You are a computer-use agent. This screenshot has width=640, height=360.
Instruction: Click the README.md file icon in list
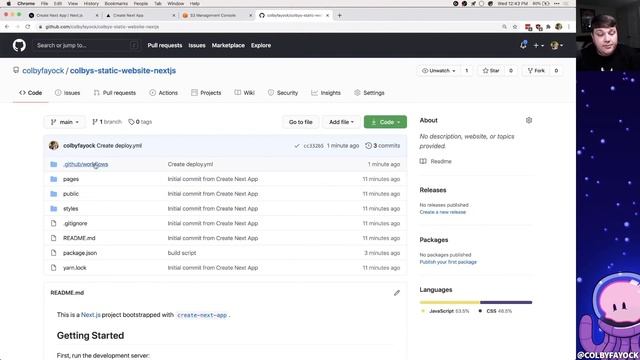(53, 238)
